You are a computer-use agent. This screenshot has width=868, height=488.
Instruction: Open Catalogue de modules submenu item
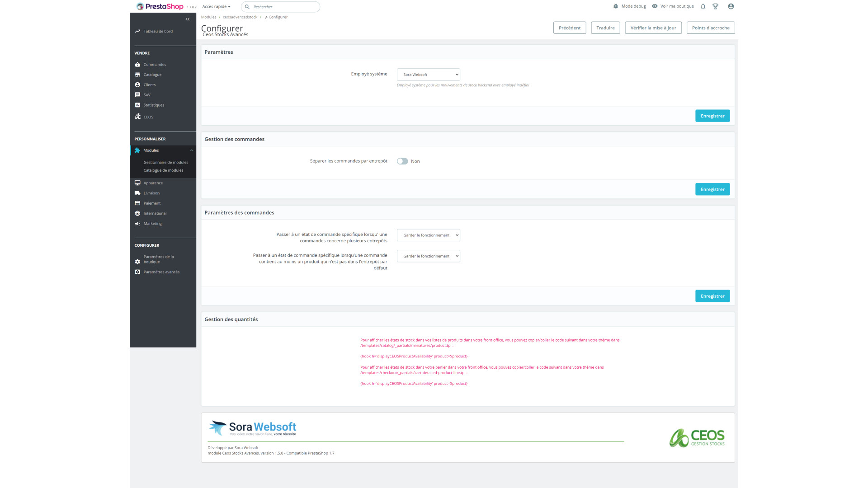click(x=163, y=170)
